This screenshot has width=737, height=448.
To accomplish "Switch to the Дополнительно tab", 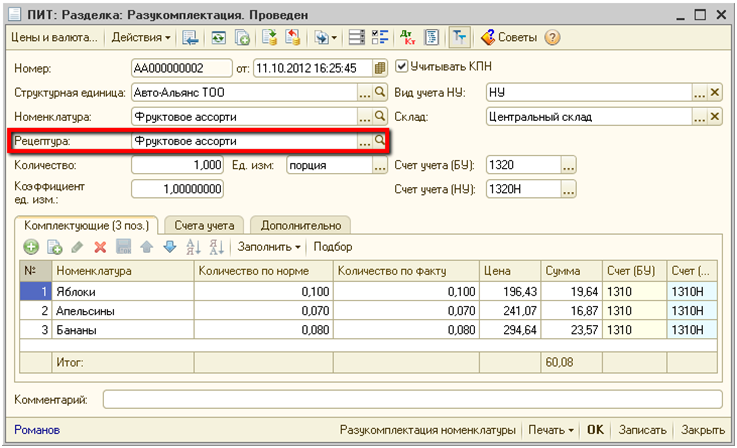I will coord(300,225).
